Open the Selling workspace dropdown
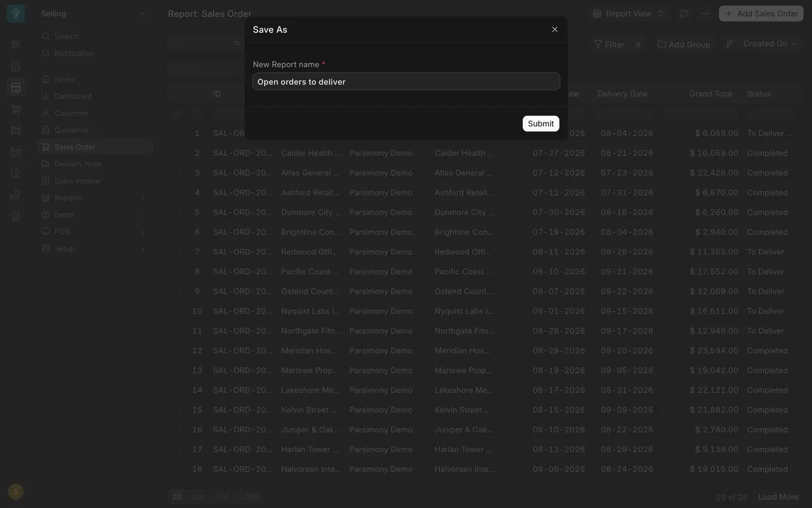This screenshot has height=508, width=812. (94, 13)
